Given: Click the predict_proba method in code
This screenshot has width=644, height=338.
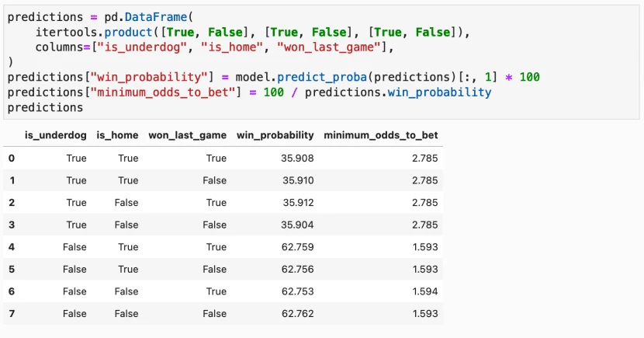Looking at the screenshot, I should tap(321, 77).
